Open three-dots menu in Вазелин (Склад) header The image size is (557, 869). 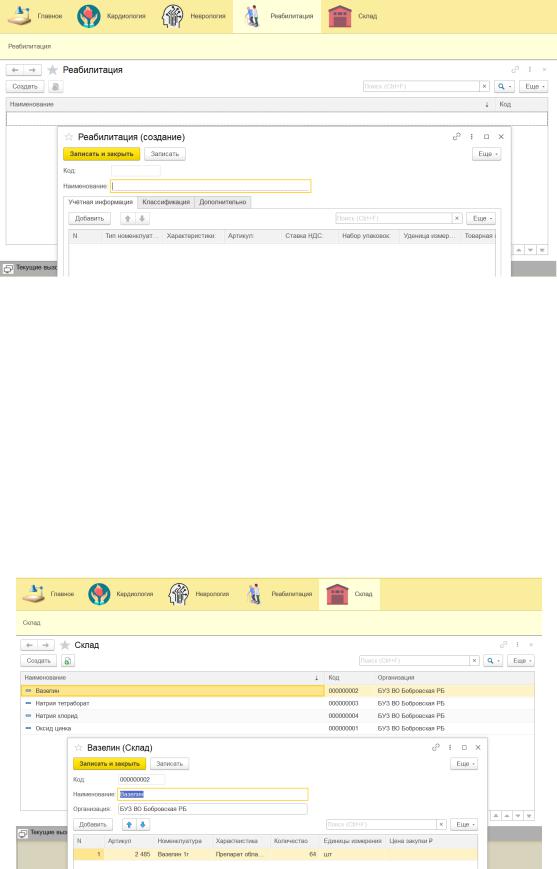pyautogui.click(x=450, y=747)
